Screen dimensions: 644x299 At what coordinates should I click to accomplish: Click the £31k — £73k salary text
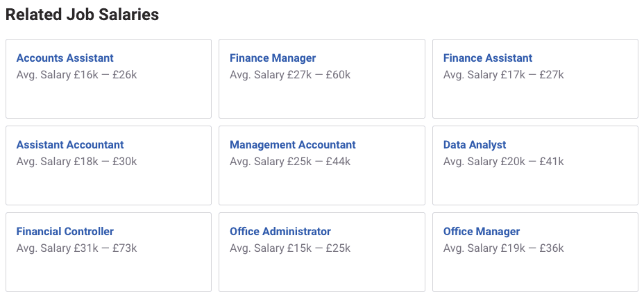pos(105,248)
